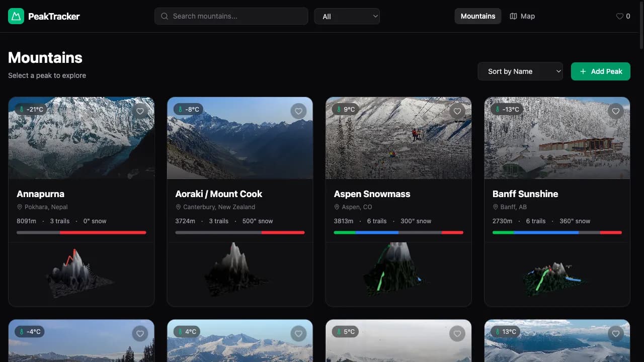This screenshot has width=644, height=362.
Task: Click the -21°C temperature badge on Annapurna
Action: pyautogui.click(x=31, y=109)
